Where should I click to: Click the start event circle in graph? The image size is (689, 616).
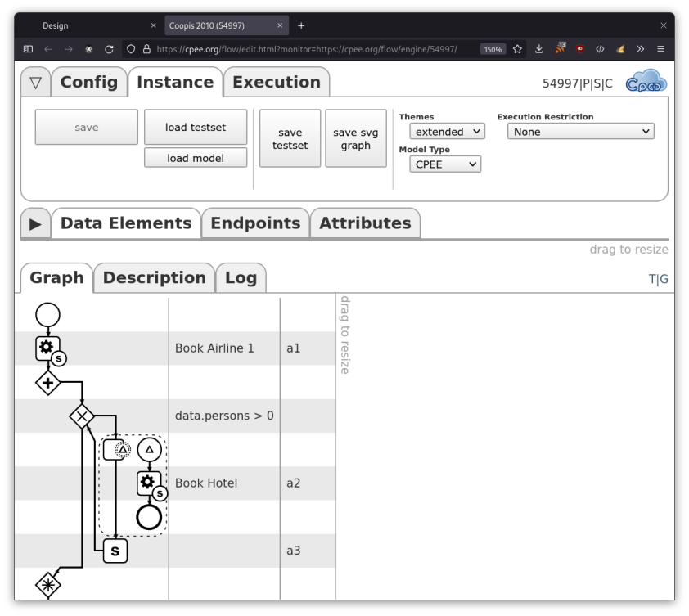tap(48, 314)
